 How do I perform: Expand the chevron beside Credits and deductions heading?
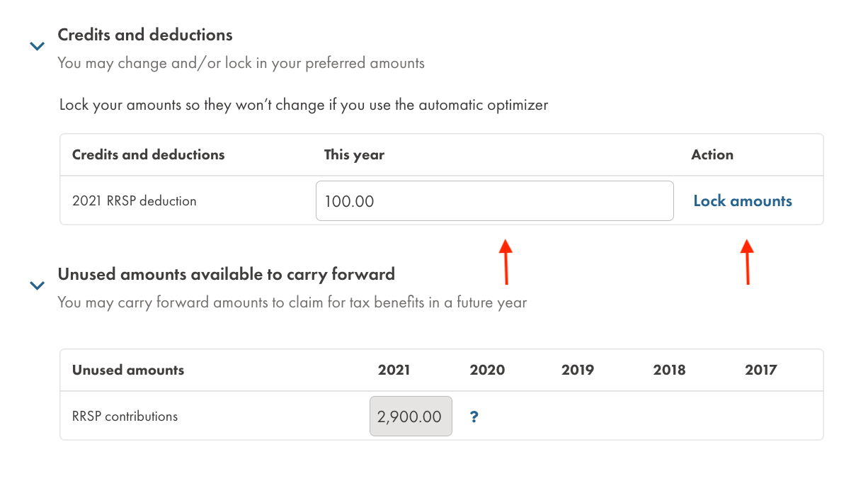pyautogui.click(x=37, y=45)
